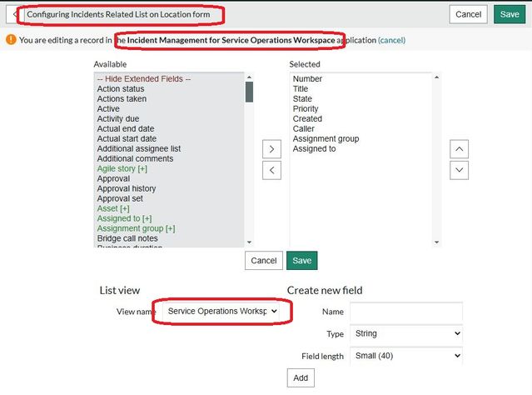Click the Save button below the lists

[302, 261]
